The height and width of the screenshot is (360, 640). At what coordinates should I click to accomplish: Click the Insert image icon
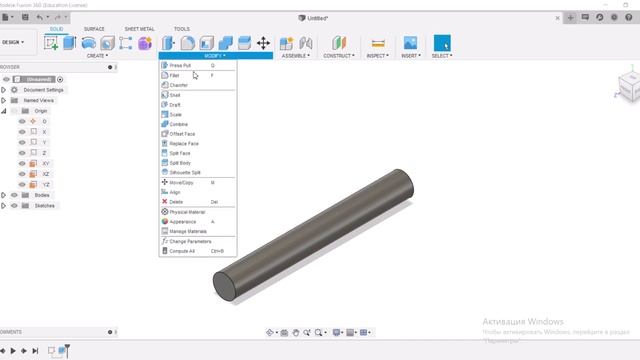pyautogui.click(x=410, y=43)
